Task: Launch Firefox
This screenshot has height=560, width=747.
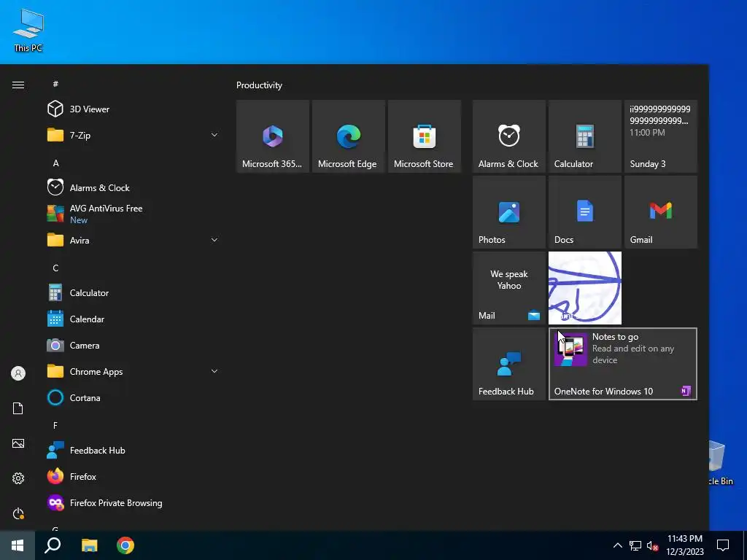Action: 132,477
